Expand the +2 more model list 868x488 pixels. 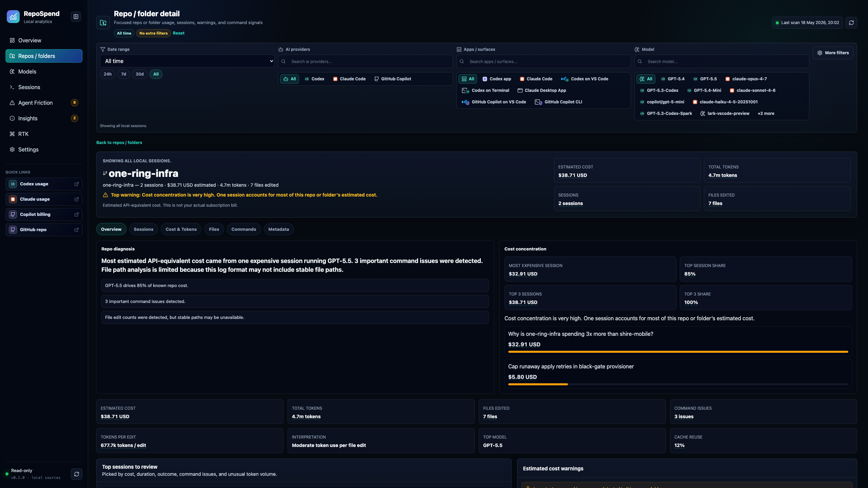(x=766, y=114)
